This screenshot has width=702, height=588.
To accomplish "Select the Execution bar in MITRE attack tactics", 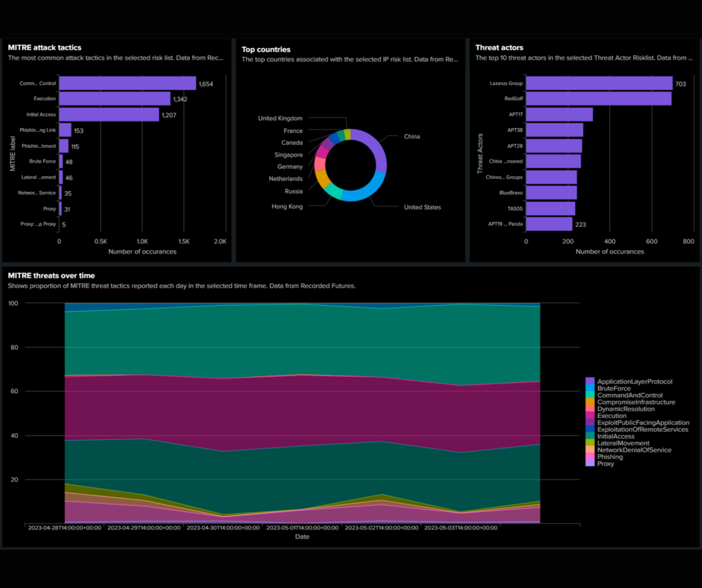I will tap(114, 99).
